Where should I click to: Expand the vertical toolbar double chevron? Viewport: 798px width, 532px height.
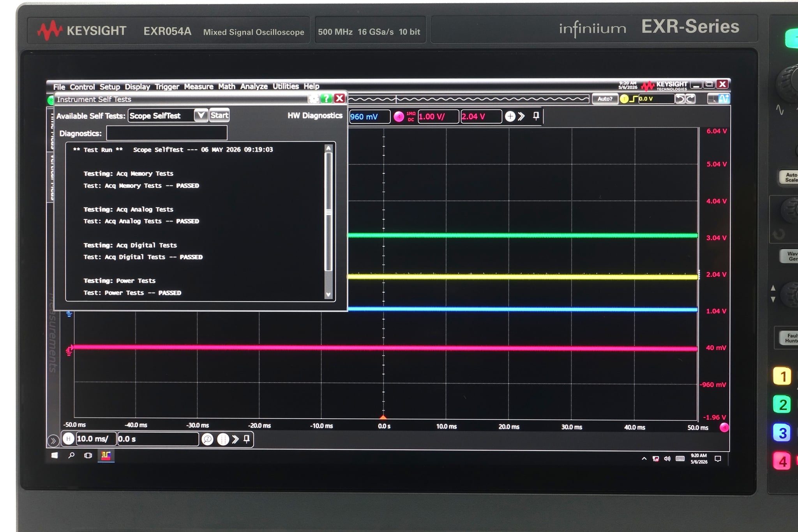[x=521, y=116]
